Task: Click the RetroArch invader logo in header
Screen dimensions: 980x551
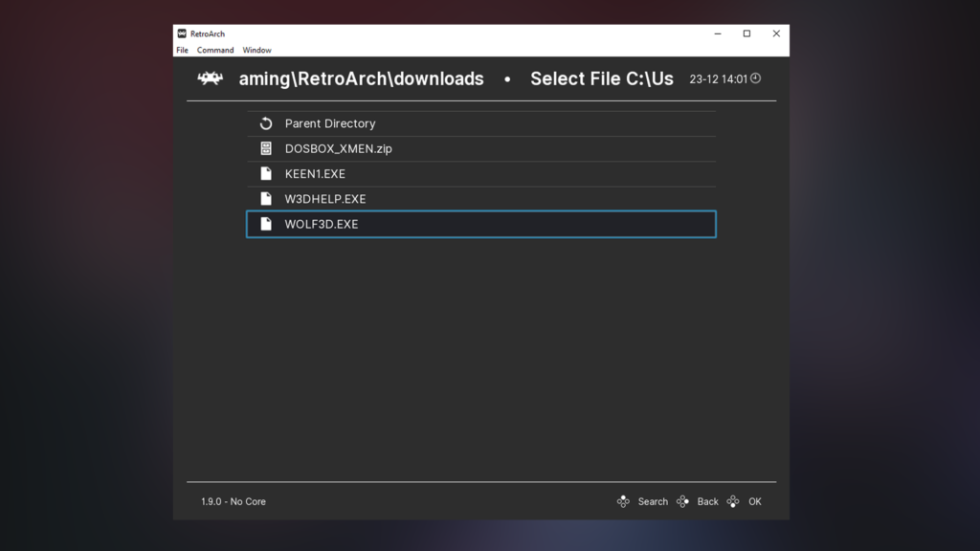Action: (x=210, y=78)
